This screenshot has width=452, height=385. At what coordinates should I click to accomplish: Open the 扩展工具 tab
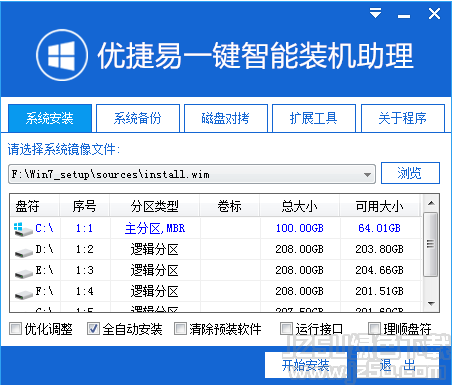click(x=314, y=118)
